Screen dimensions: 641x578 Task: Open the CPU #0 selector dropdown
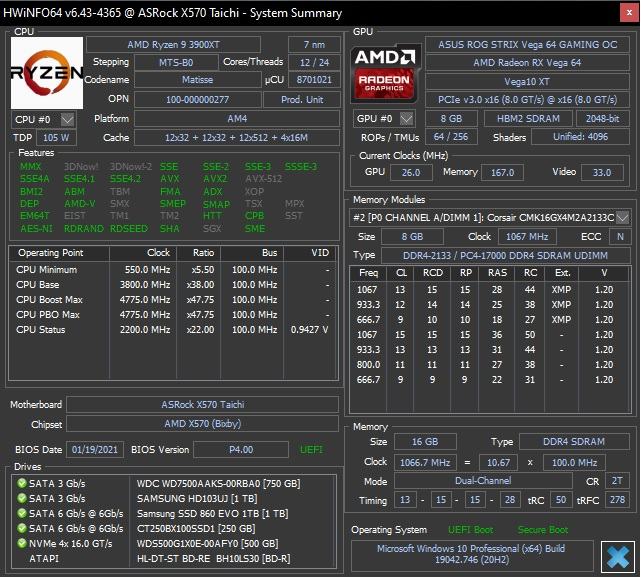click(x=67, y=120)
